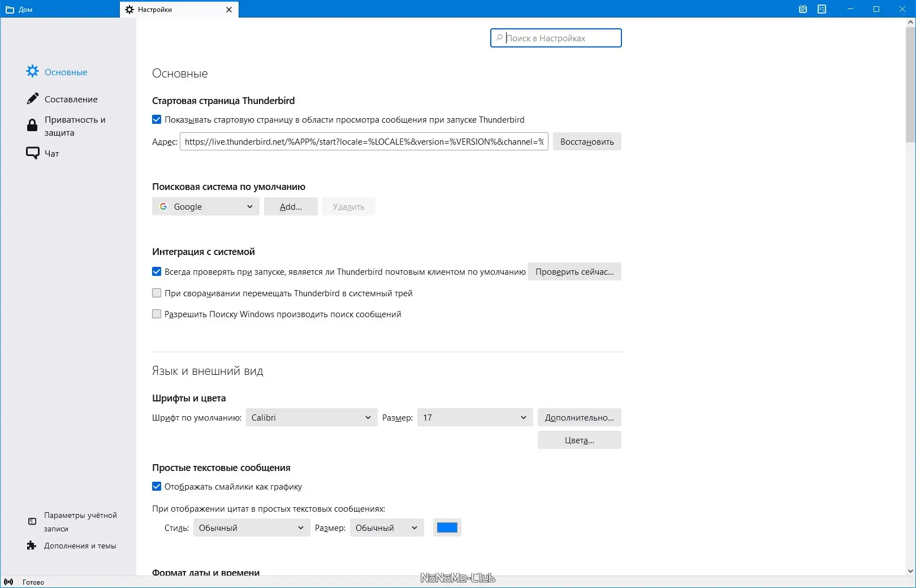This screenshot has width=916, height=588.
Task: Open Дополнения и темы link
Action: click(x=80, y=546)
